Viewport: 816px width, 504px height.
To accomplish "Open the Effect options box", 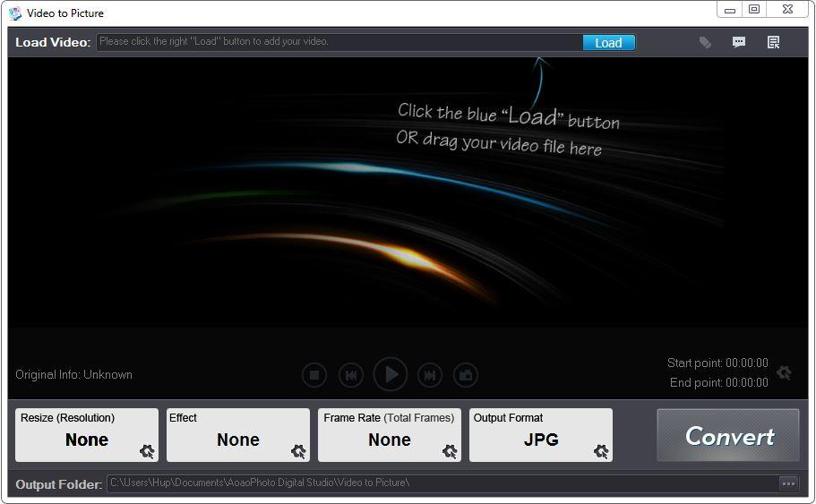I will coord(238,435).
